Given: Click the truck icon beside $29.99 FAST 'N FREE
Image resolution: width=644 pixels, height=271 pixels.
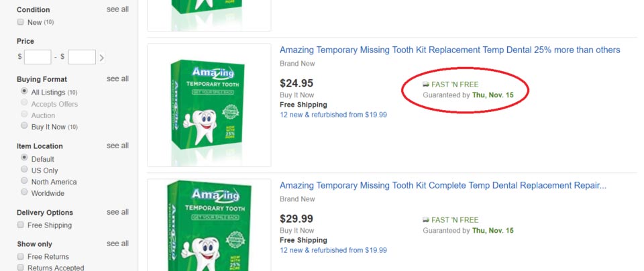Looking at the screenshot, I should click(x=426, y=220).
